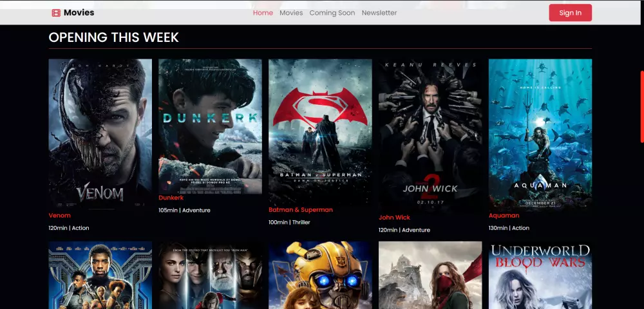
Task: Click the Sign In button
Action: 570,13
